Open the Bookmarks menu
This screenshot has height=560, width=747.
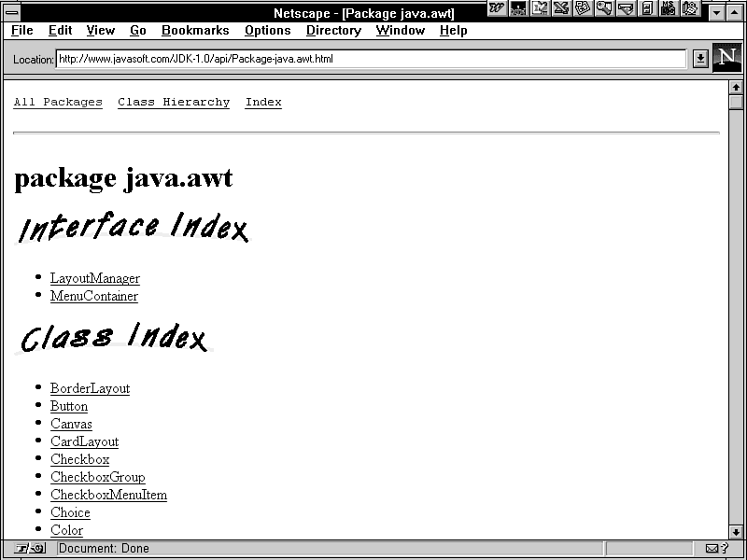pos(195,31)
